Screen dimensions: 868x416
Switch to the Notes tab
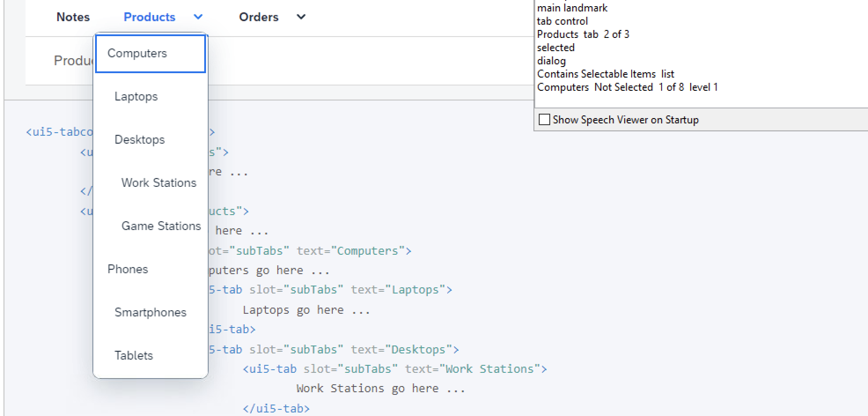[x=73, y=17]
